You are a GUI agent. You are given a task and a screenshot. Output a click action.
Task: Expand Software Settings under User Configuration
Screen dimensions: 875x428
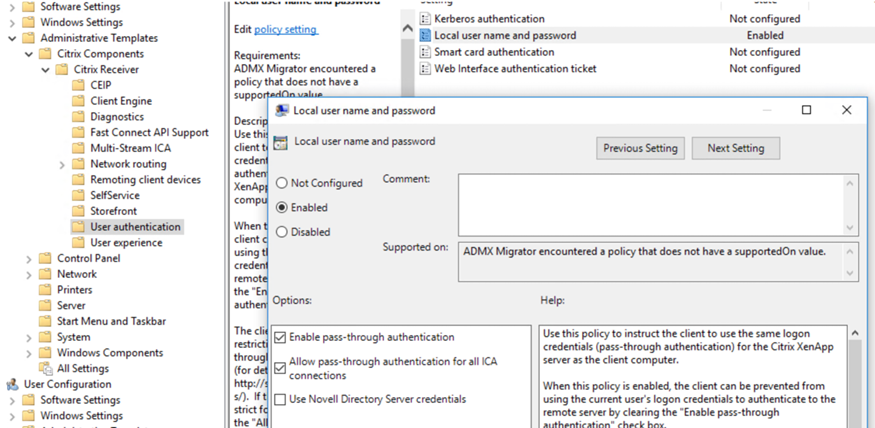click(x=12, y=401)
